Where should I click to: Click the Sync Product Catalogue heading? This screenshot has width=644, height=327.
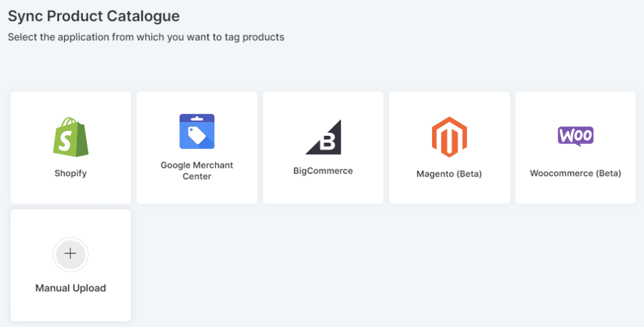click(94, 16)
